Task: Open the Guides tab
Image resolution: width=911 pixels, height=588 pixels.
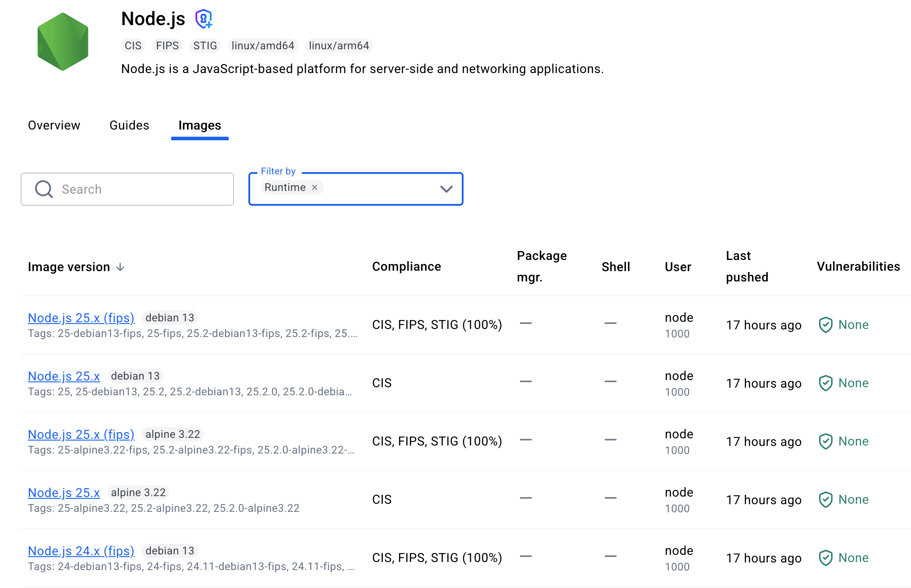Action: coord(129,125)
